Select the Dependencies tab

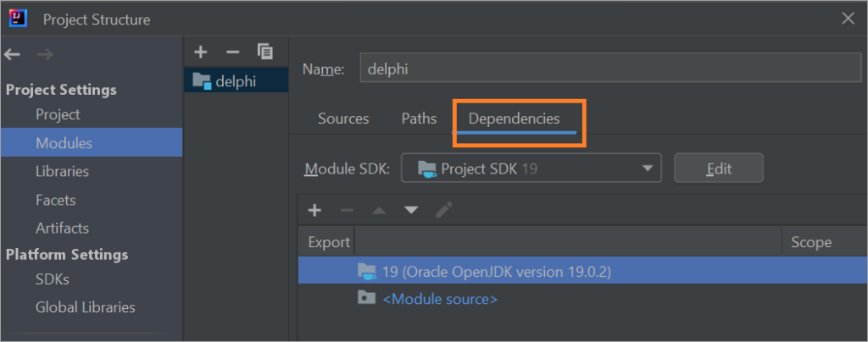(515, 119)
